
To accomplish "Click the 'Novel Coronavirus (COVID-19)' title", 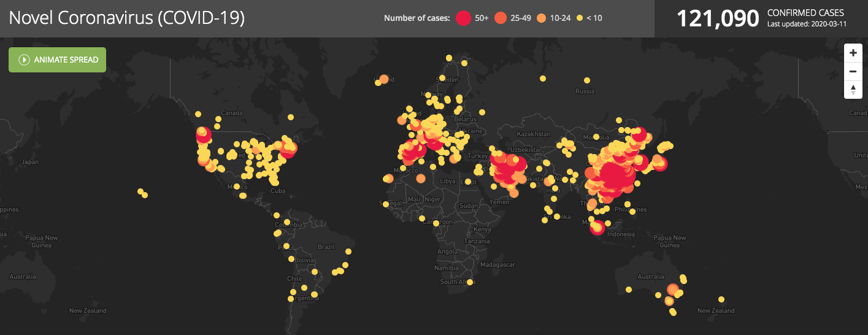I will tap(127, 18).
